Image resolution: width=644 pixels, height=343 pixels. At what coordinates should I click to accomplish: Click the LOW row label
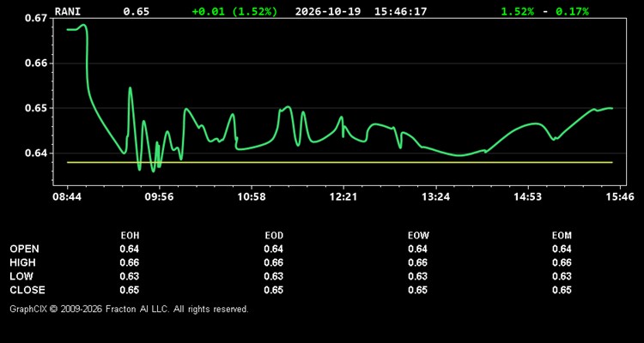click(x=21, y=276)
